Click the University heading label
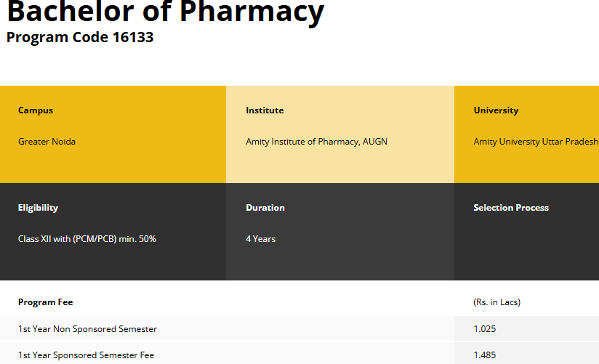This screenshot has height=364, width=599. [x=496, y=110]
